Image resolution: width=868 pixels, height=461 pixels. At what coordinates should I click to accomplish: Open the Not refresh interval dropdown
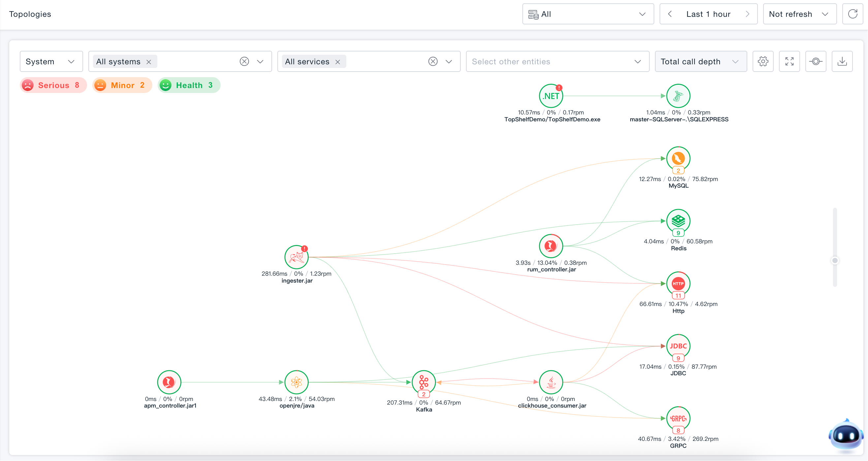799,14
